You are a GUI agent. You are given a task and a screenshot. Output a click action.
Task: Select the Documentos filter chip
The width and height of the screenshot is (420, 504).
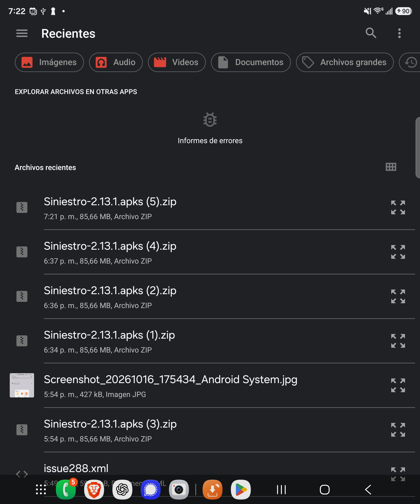click(251, 62)
